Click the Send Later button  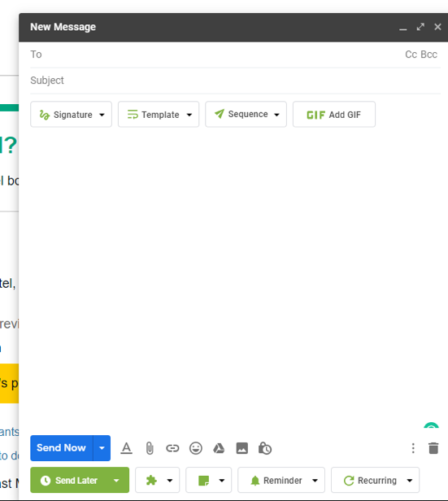[x=70, y=480]
